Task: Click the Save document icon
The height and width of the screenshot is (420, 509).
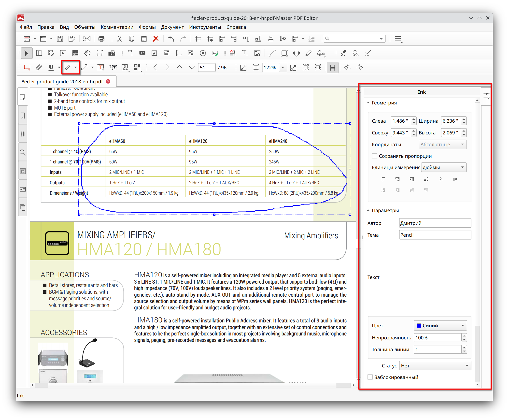Action: pyautogui.click(x=60, y=39)
